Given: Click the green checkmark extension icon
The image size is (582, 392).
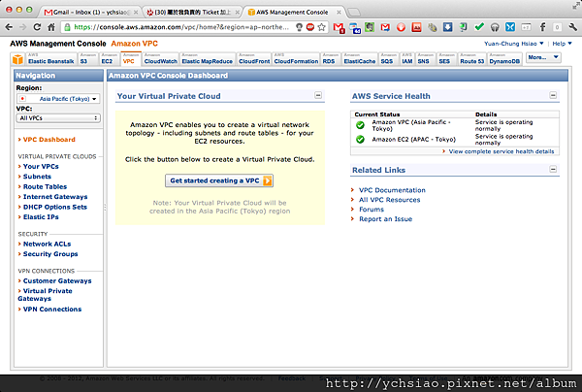Looking at the screenshot, I should click(x=479, y=27).
